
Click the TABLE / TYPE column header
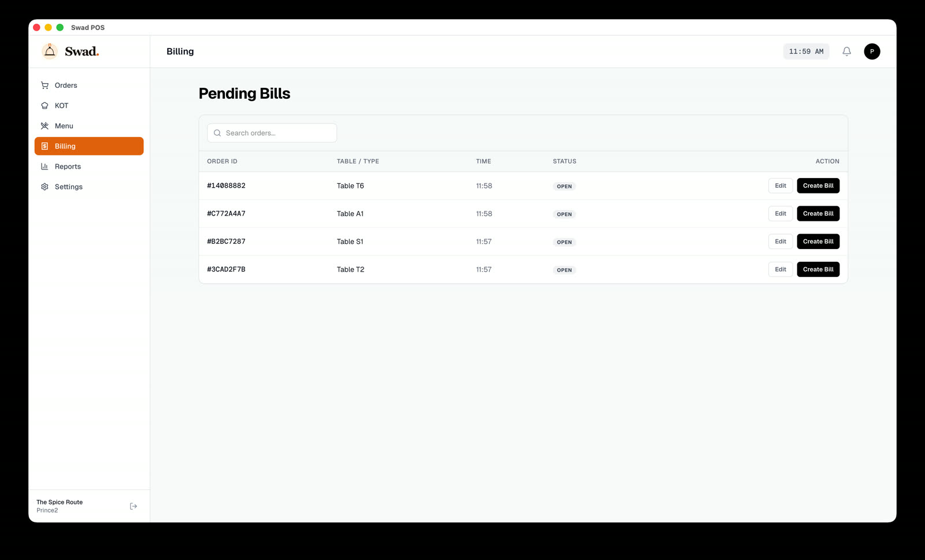[358, 161]
